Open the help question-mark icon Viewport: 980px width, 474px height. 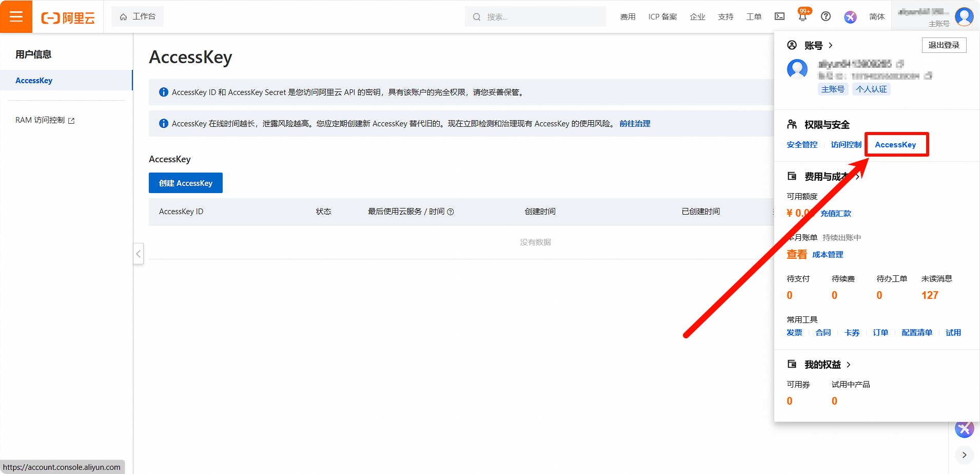(826, 16)
